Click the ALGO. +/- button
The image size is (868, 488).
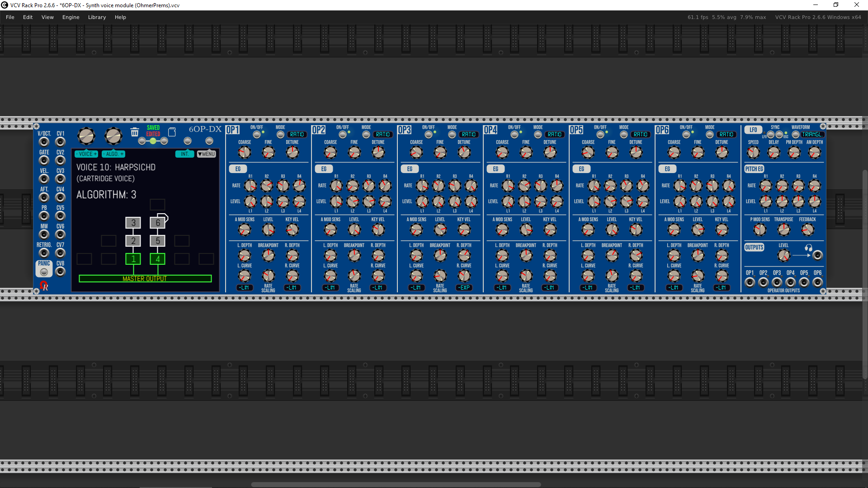tap(113, 154)
